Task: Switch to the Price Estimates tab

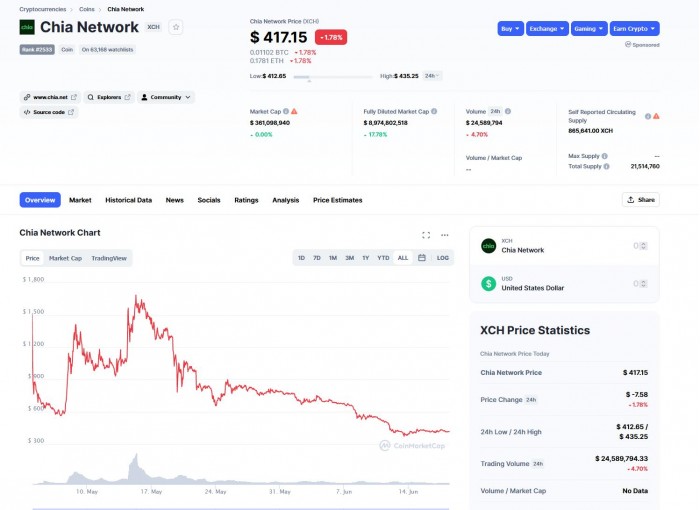Action: point(337,200)
